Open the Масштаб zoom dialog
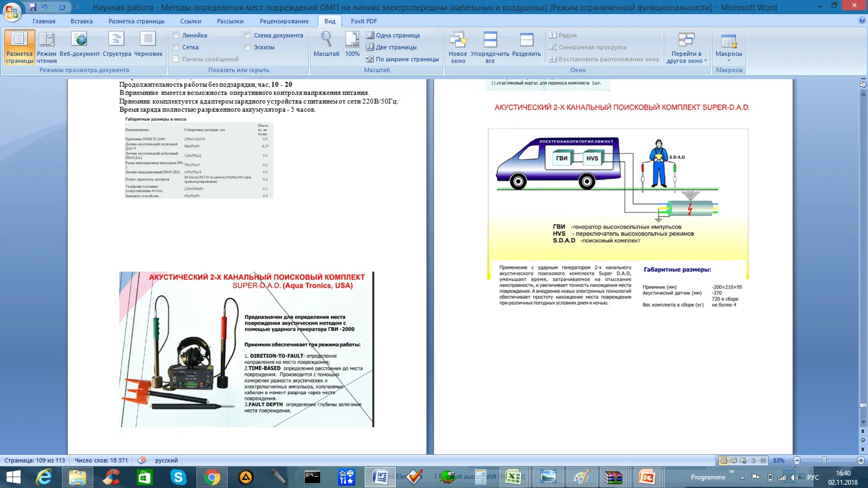 tap(327, 44)
